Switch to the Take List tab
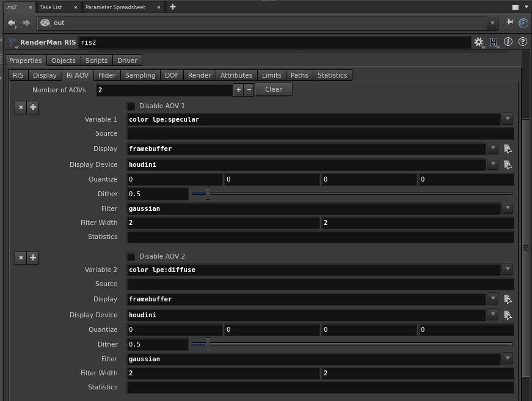Viewport: 532px width, 401px height. pos(51,7)
